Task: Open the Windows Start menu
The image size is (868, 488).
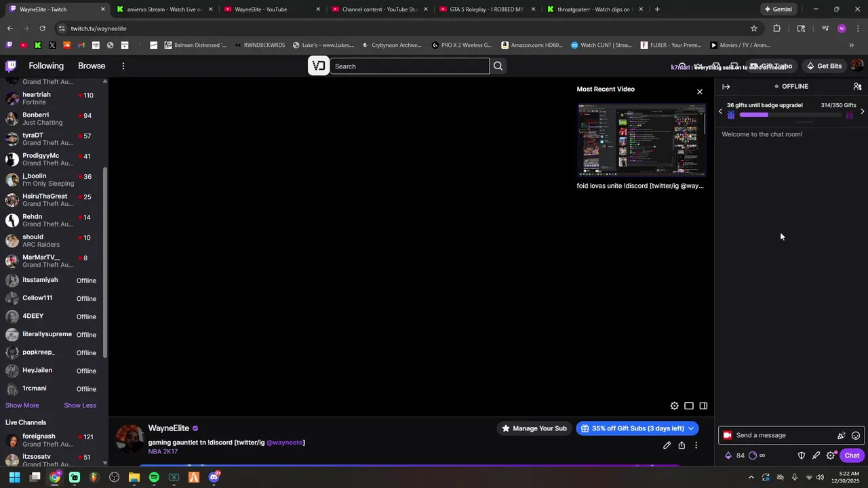Action: [x=14, y=477]
